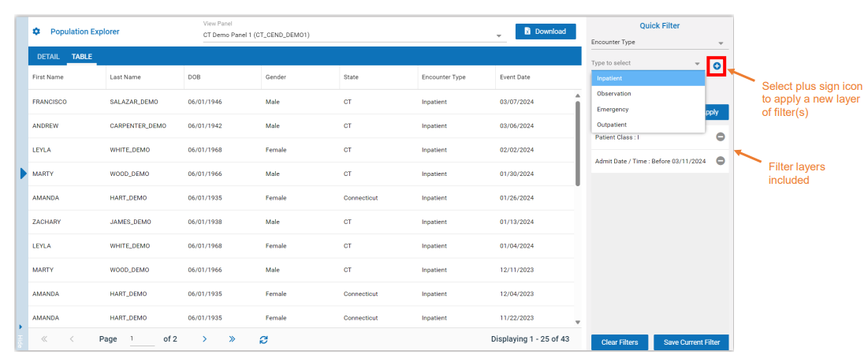Screen dimensions: 868x355
Task: Click Save Current Filter button
Action: [x=691, y=342]
